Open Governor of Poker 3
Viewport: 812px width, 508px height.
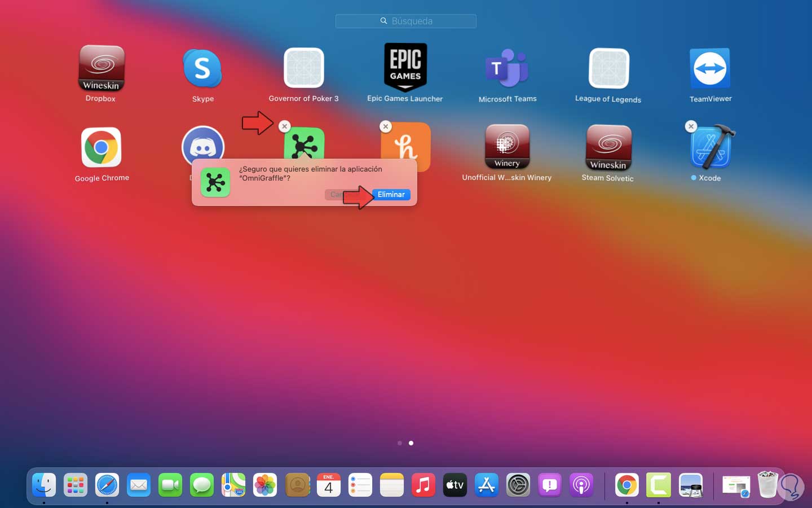(x=304, y=68)
